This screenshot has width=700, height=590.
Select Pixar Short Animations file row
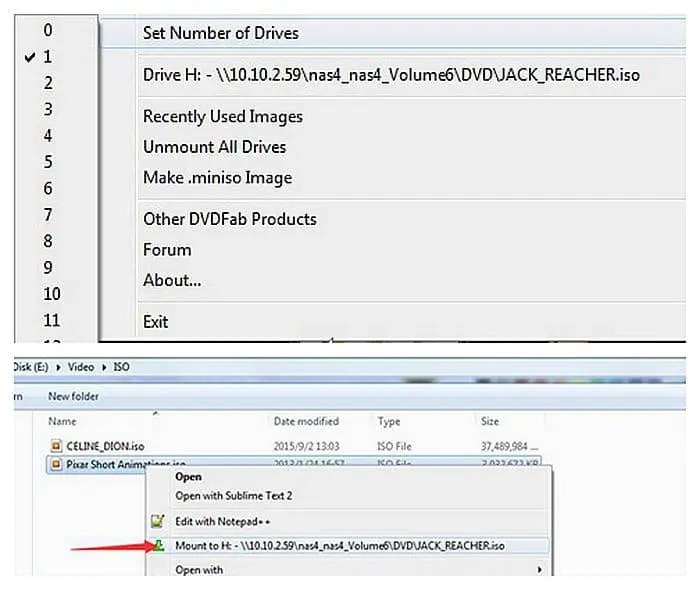point(294,464)
